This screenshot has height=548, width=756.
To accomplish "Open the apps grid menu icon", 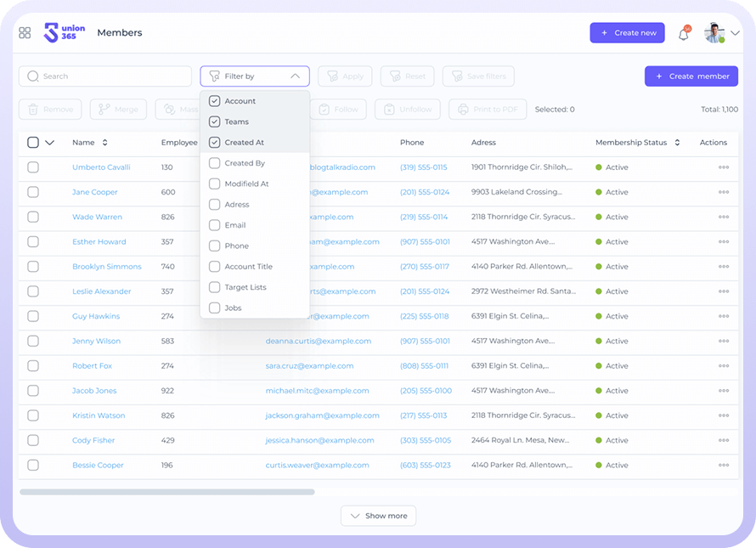I will 25,33.
